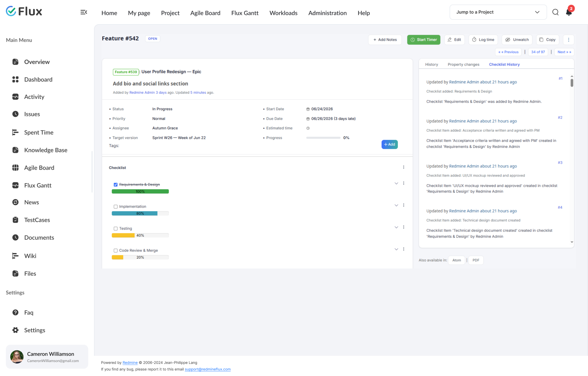Expand the Code Review & Merge checklist
Viewport: 588px width, 376px height.
(x=396, y=249)
